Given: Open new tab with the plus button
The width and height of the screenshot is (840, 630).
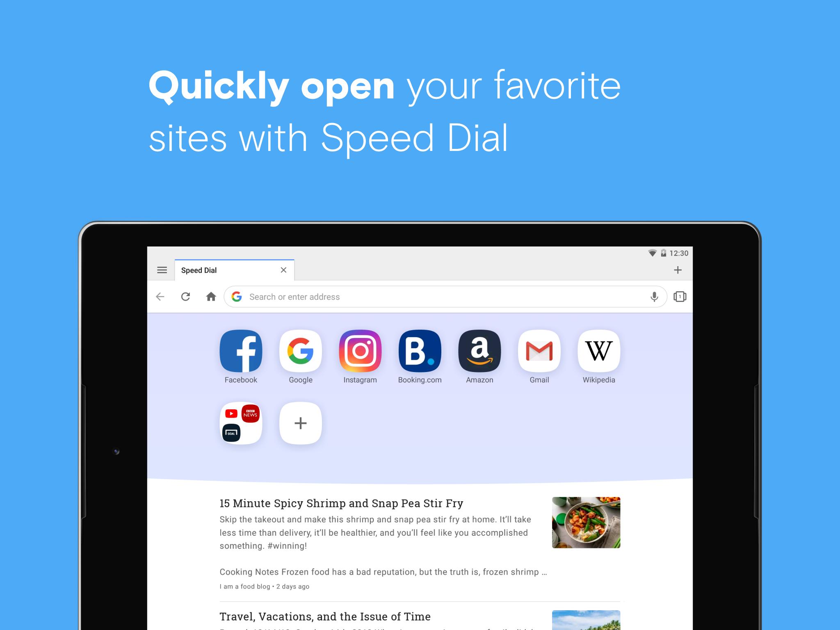Looking at the screenshot, I should tap(678, 269).
